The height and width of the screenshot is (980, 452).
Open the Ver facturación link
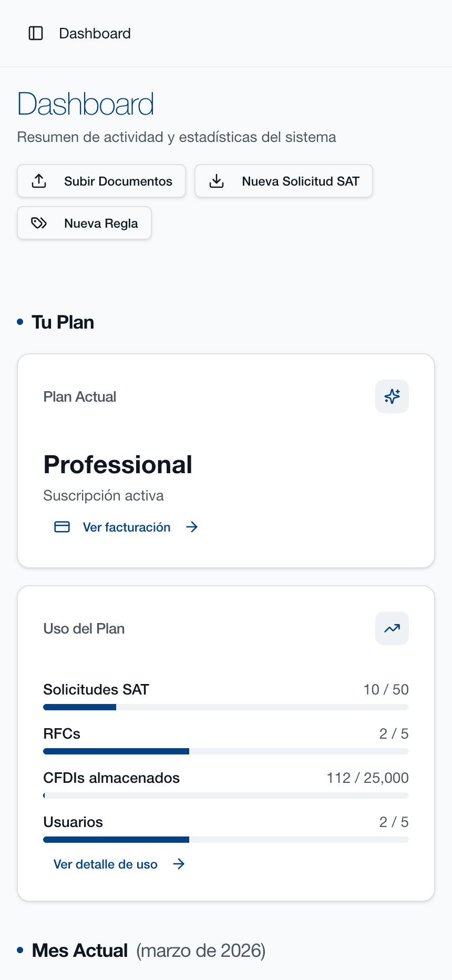pos(127,527)
